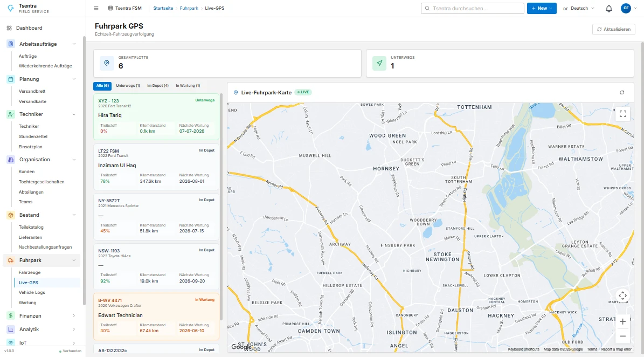This screenshot has height=357, width=644.
Task: Open the Deutsch language dropdown
Action: pos(579,8)
